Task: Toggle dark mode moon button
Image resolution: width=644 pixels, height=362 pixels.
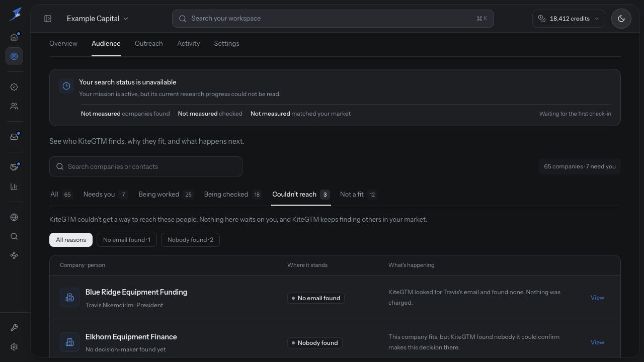Action: [621, 19]
